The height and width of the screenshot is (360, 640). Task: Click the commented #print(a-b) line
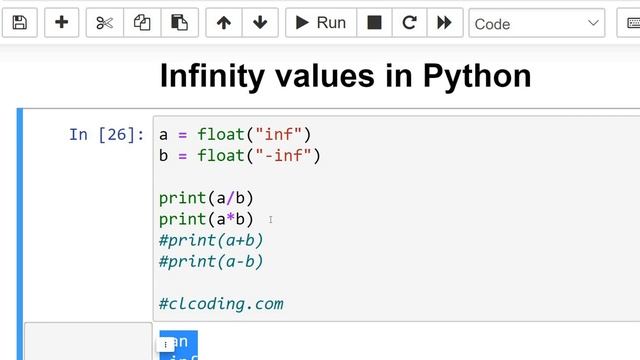[x=211, y=262]
